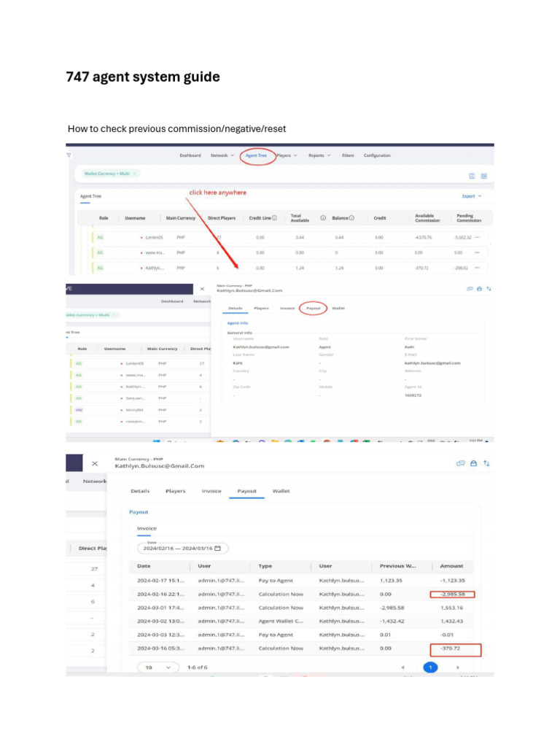This screenshot has width=560, height=747.
Task: Sort by the Amount column header
Action: pos(451,566)
